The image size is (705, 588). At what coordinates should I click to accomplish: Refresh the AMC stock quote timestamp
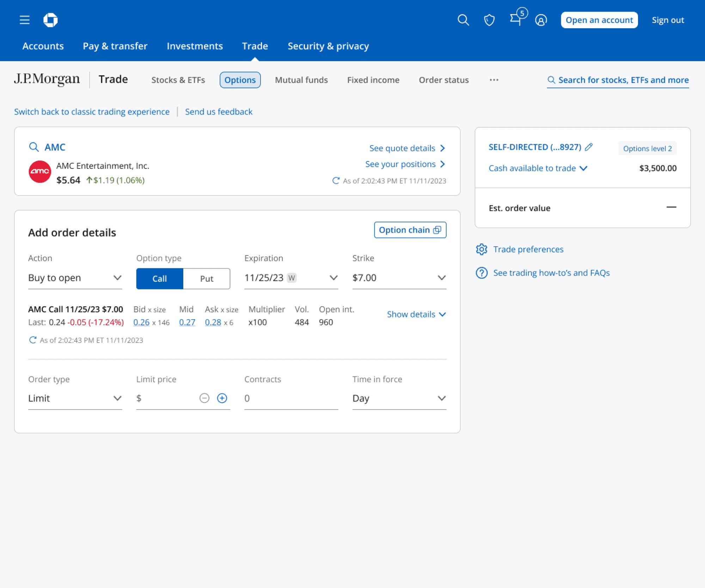tap(336, 180)
